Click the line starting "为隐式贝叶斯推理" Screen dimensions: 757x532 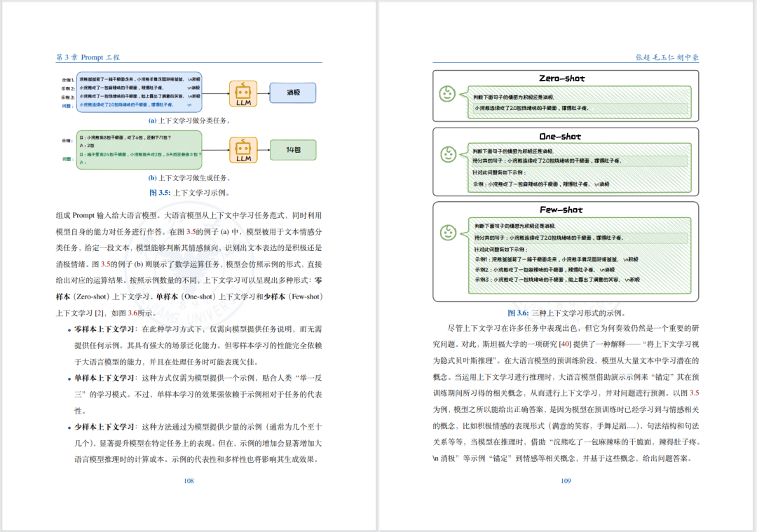566,360
